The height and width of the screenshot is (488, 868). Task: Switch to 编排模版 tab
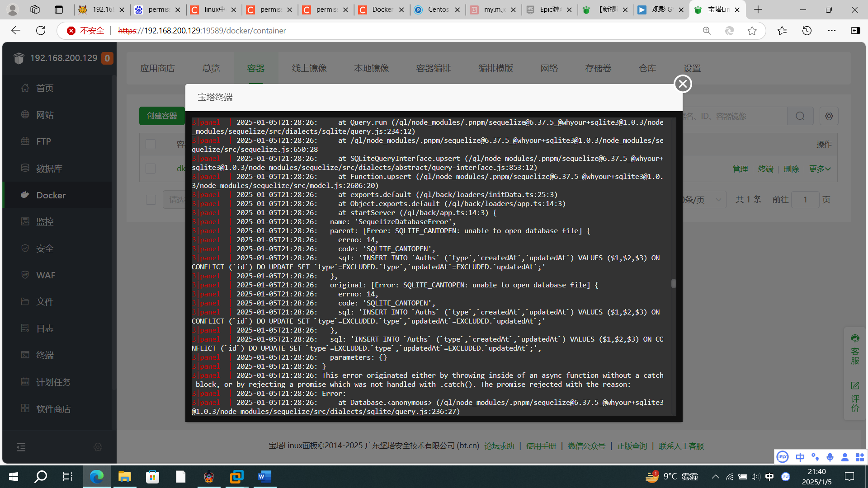(496, 68)
